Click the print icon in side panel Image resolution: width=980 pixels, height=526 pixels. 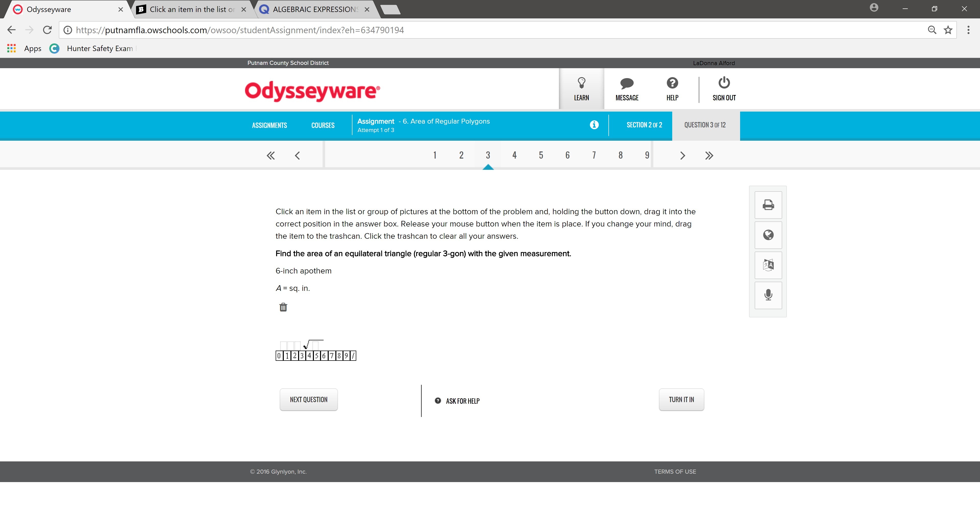coord(768,205)
